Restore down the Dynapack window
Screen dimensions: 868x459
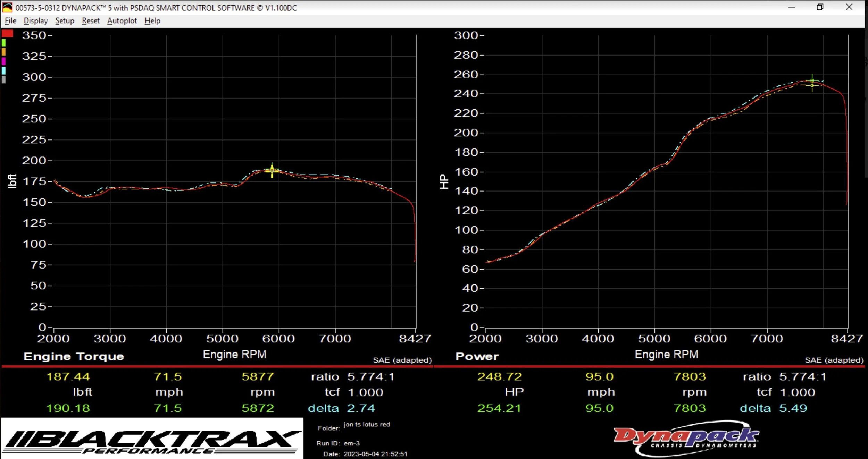point(820,7)
